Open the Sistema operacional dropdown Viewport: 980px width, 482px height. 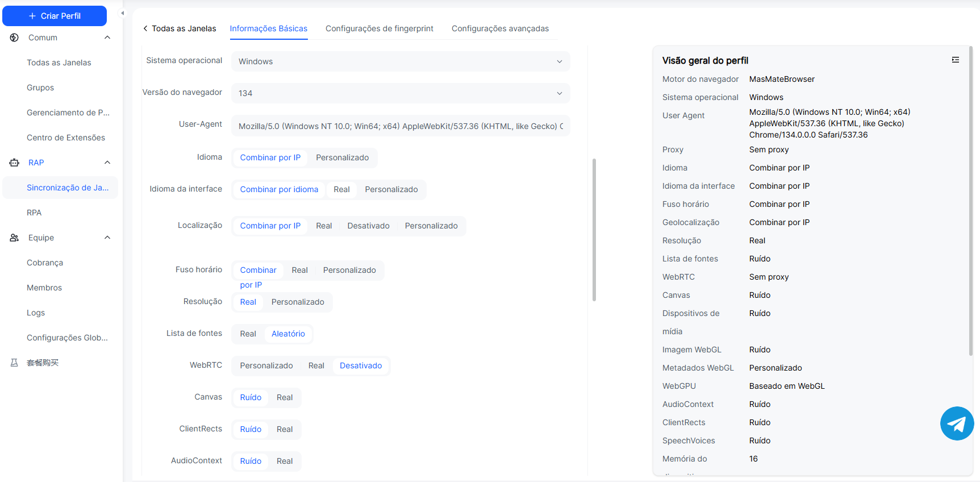pos(400,61)
